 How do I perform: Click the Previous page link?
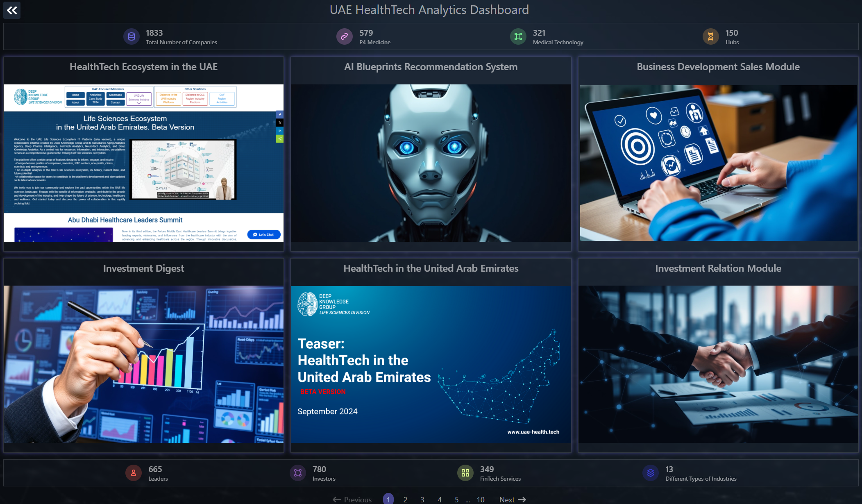click(352, 499)
